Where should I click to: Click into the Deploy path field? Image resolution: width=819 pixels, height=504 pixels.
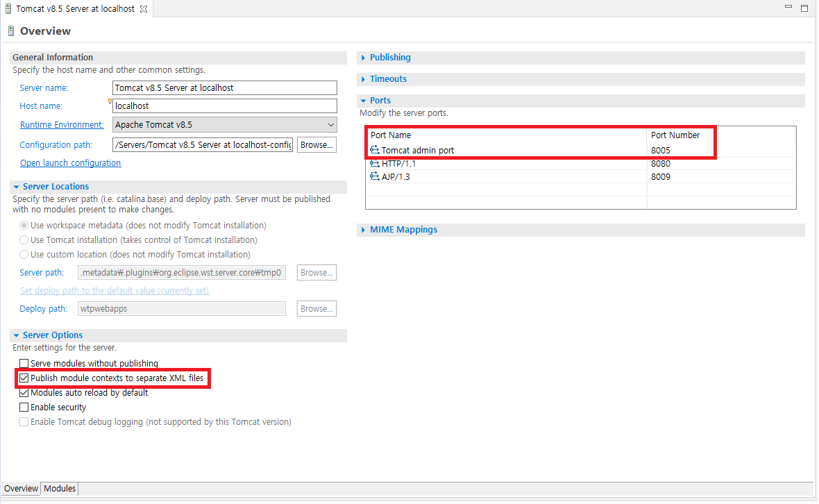click(182, 309)
